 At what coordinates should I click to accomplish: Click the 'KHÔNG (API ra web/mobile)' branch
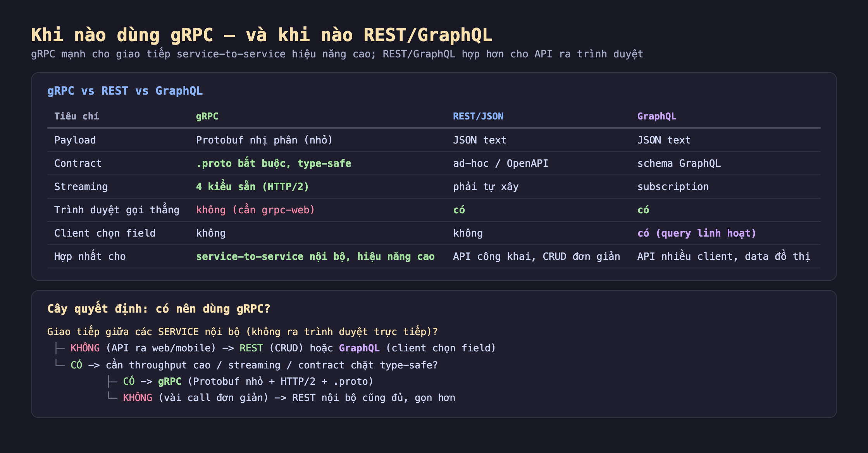point(143,348)
